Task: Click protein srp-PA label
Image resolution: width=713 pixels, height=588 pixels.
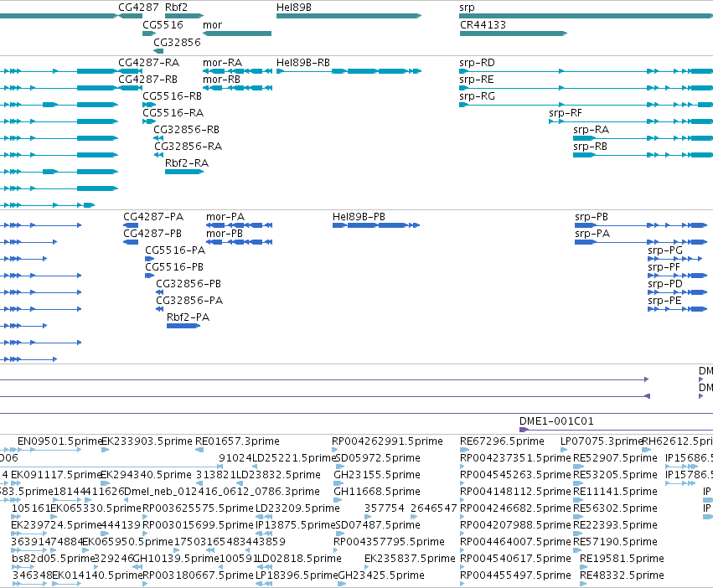Action: tap(592, 234)
